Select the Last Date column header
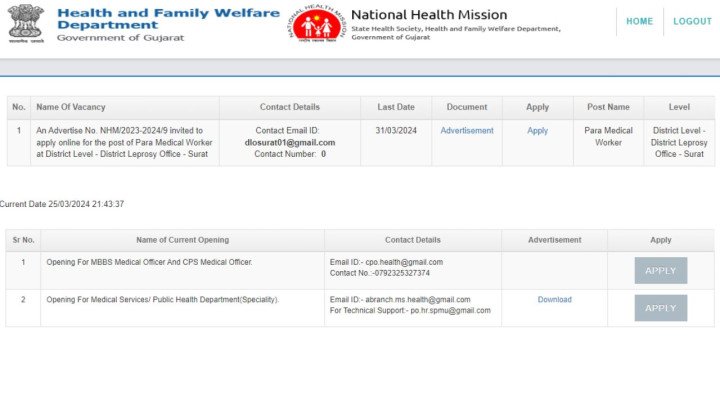 [x=395, y=107]
